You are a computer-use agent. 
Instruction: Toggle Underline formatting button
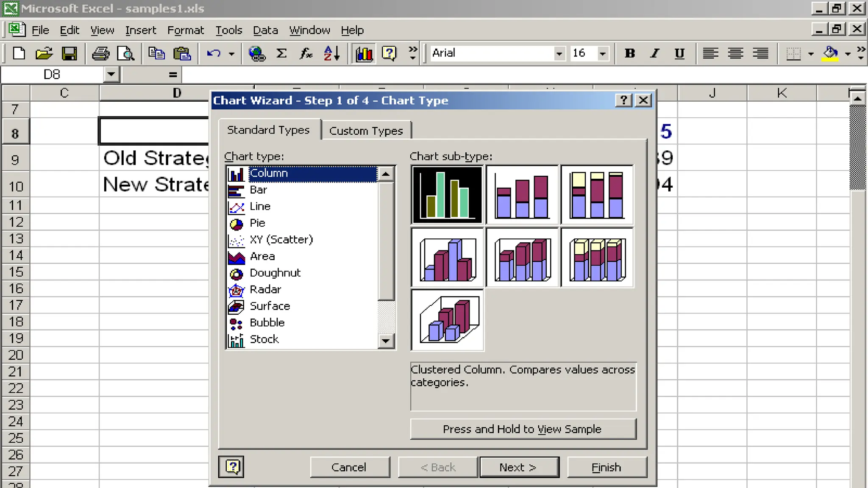pyautogui.click(x=679, y=53)
